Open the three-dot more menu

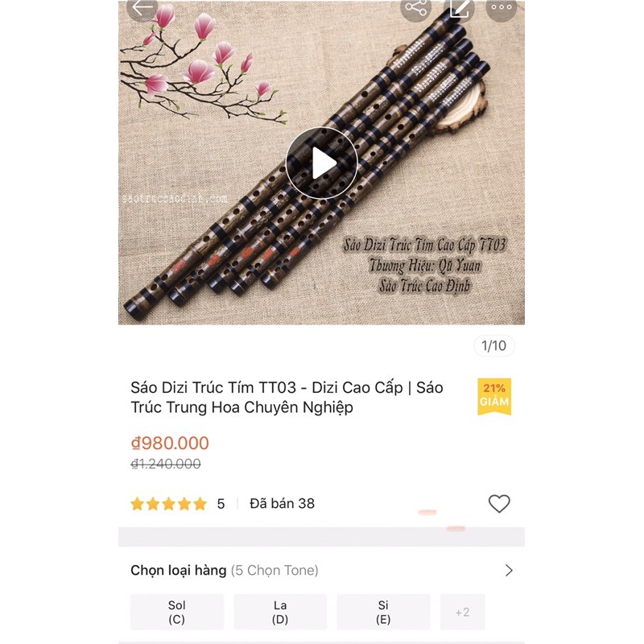(501, 8)
